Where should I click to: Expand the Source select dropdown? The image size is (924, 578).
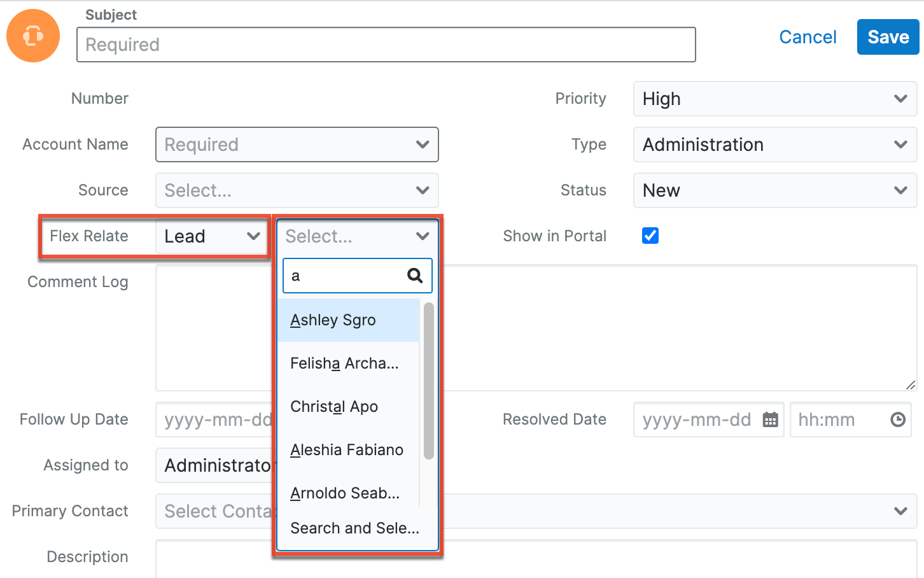297,190
